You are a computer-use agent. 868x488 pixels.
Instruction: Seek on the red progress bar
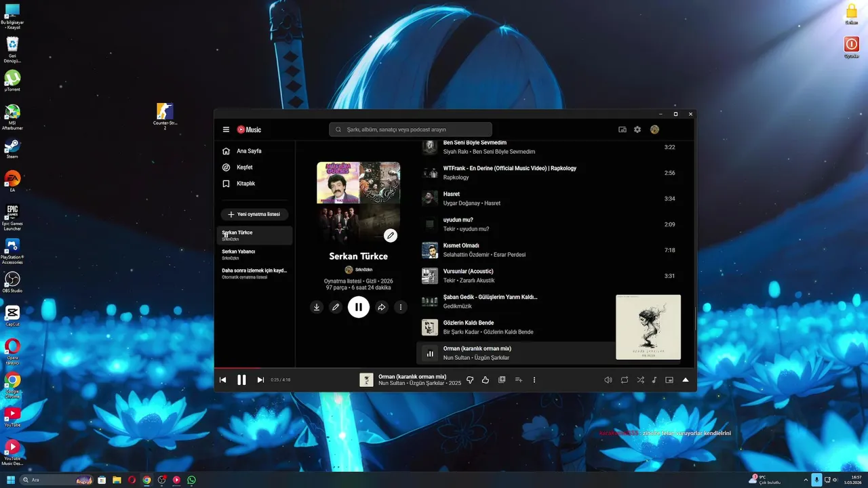(x=455, y=368)
